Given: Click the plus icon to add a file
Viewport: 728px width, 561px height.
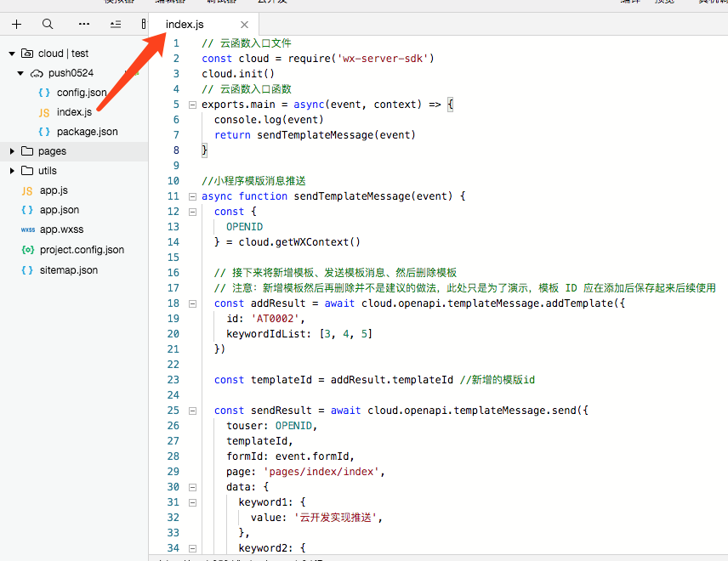Looking at the screenshot, I should (x=17, y=24).
